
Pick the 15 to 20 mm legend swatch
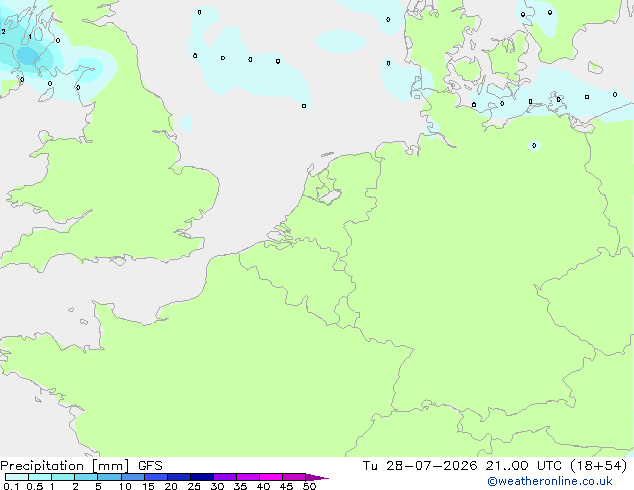coord(156,477)
